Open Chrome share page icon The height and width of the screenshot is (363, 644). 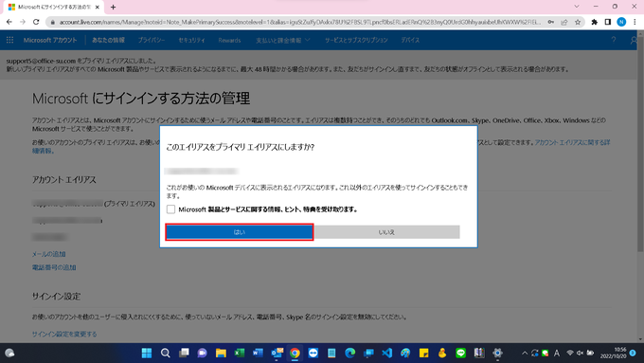pyautogui.click(x=564, y=22)
